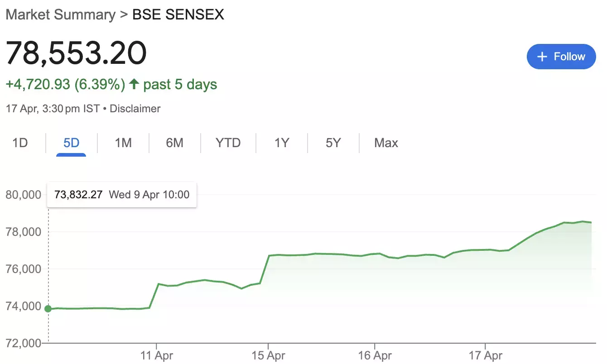Open the 1Y time range tab
Image resolution: width=607 pixels, height=364 pixels.
coord(281,143)
